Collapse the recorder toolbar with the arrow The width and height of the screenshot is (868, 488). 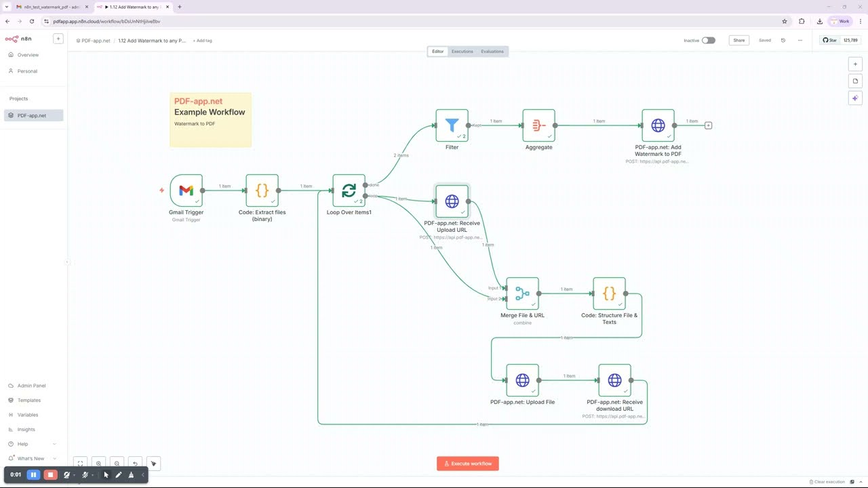pos(142,474)
